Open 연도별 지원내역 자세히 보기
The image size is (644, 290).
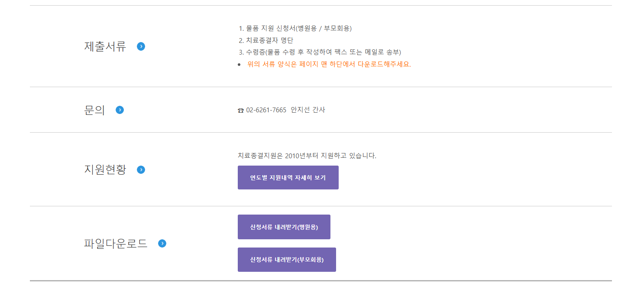point(288,177)
